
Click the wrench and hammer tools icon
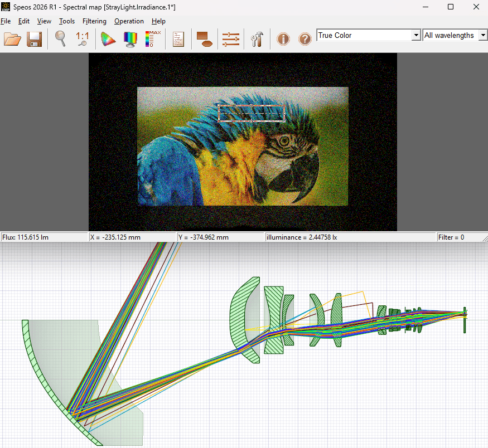pyautogui.click(x=257, y=39)
